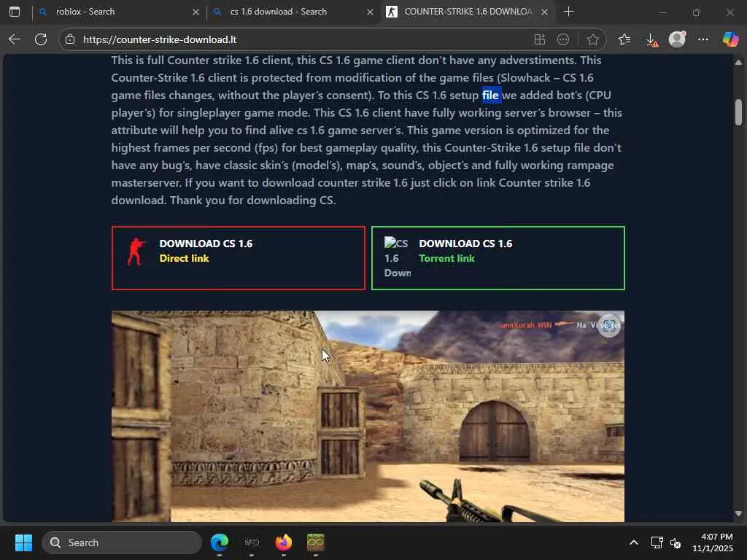Click DOWNLOAD CS 1.6 Torrent link button
The width and height of the screenshot is (747, 560).
click(498, 258)
